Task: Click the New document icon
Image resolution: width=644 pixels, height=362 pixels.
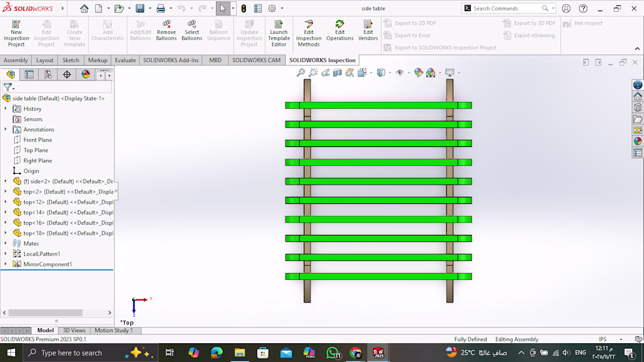Action: coord(98,8)
